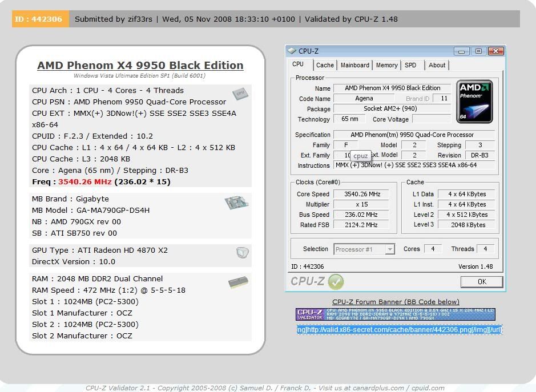Screen dimensions: 536x392
Task: Click the RAM Speed 472 MHz line
Action: point(108,290)
